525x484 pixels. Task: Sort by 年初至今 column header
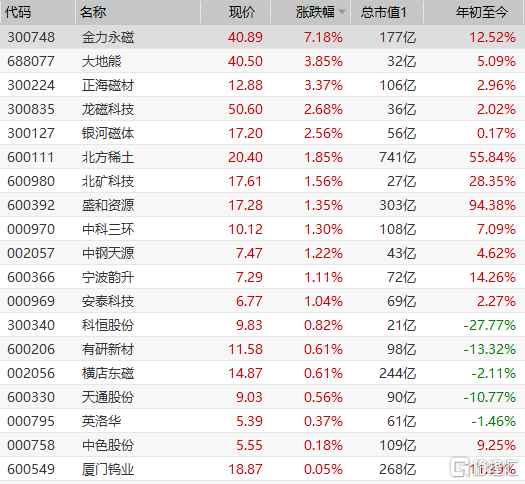pos(482,12)
